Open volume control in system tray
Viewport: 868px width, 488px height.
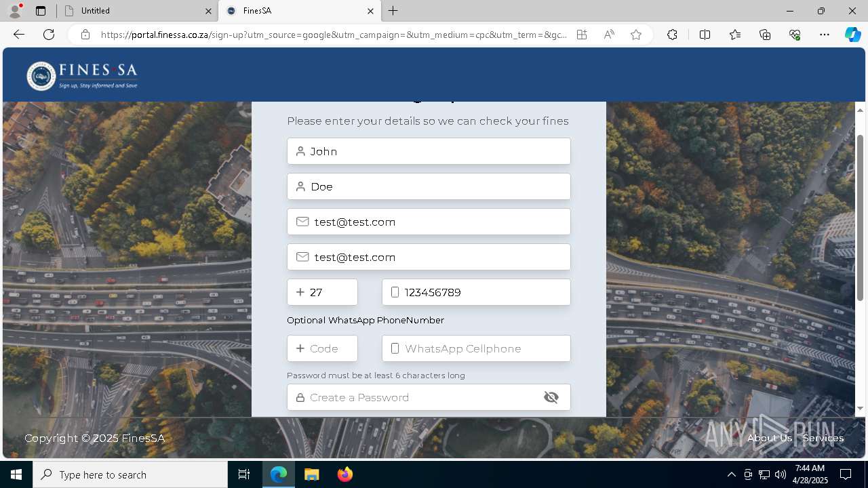pos(781,474)
